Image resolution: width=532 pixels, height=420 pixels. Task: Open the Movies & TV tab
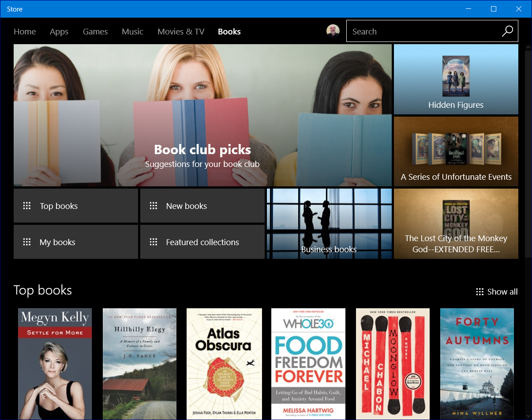(181, 32)
